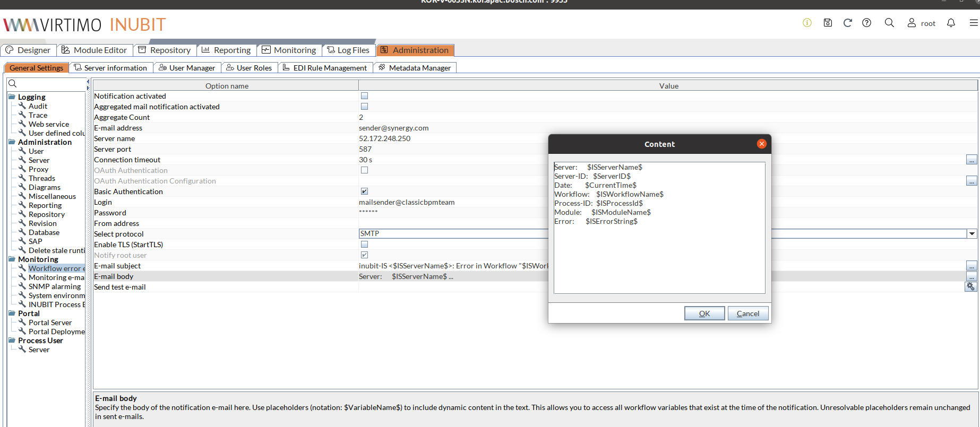Click the refresh icon in top toolbar
The image size is (980, 427).
tap(847, 23)
